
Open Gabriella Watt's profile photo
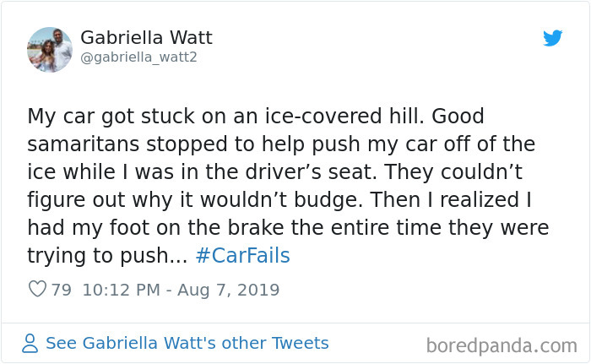click(x=50, y=49)
